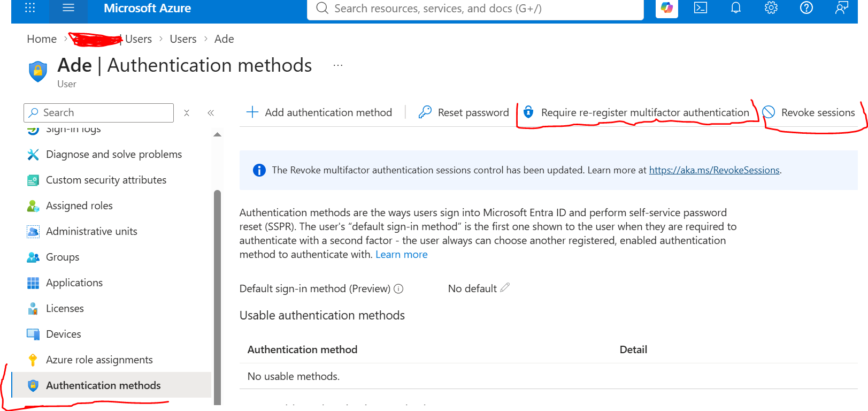Add authentication method
Screen dimensions: 868x411
pos(319,112)
